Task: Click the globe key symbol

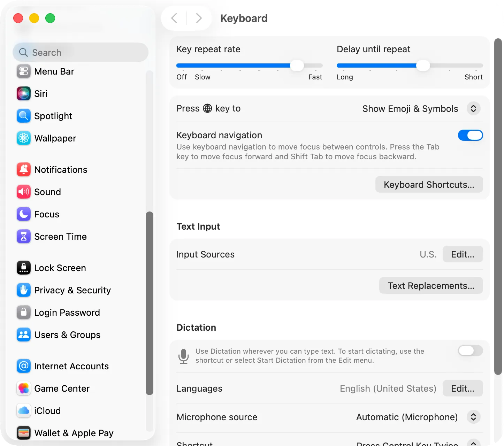Action: coord(207,108)
